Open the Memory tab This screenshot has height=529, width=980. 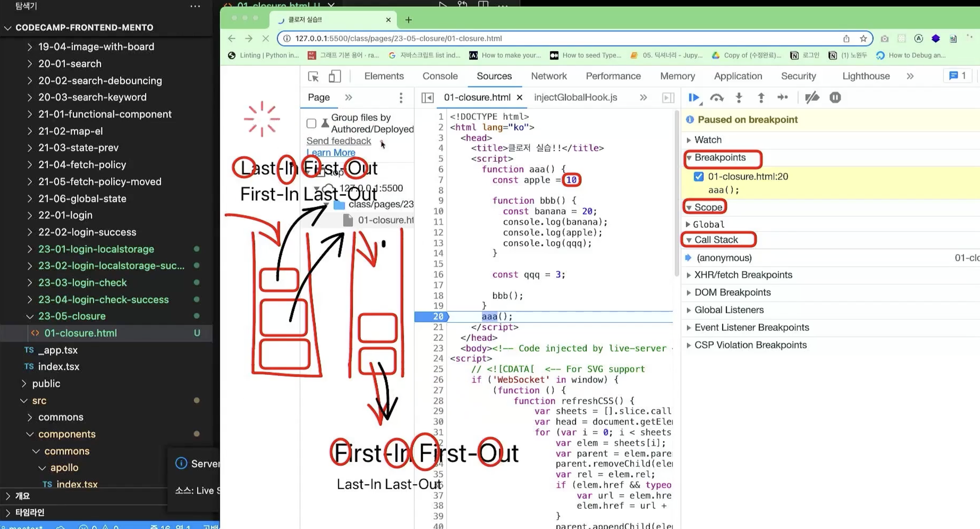coord(677,76)
